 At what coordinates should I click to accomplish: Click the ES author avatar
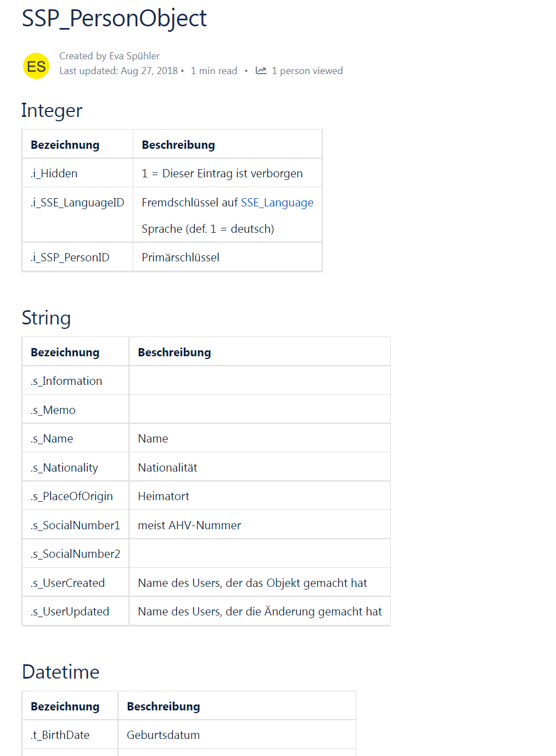(36, 66)
